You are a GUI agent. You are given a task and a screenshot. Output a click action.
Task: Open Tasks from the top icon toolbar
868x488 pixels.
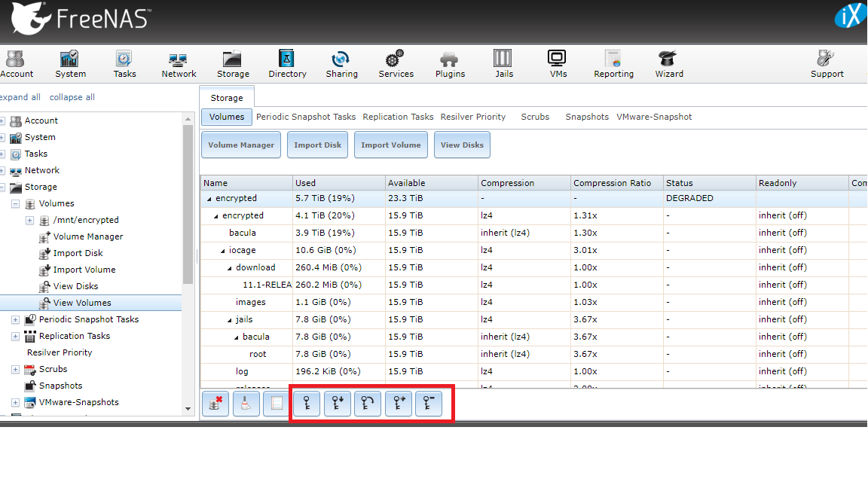click(x=124, y=63)
